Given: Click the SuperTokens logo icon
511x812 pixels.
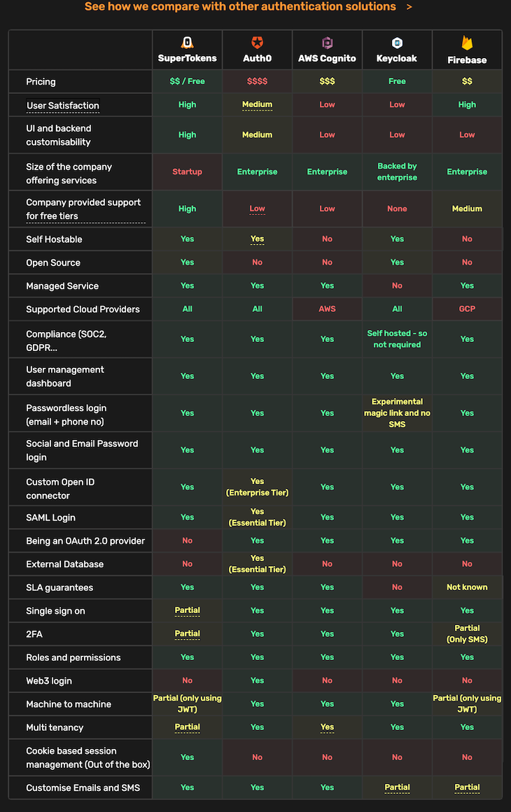Looking at the screenshot, I should tap(187, 43).
